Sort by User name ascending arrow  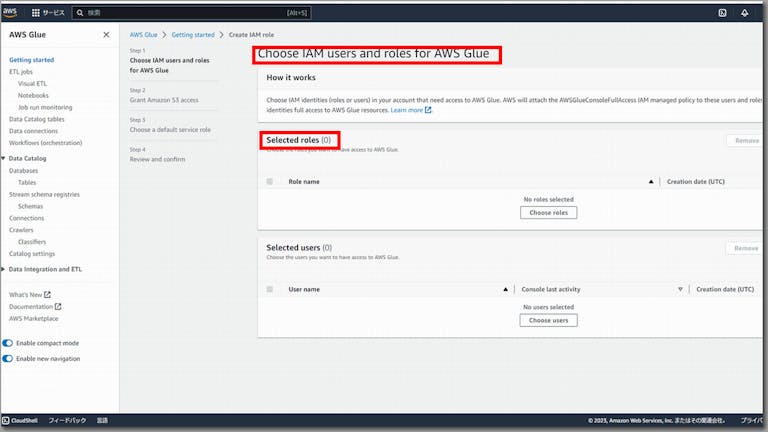(505, 289)
